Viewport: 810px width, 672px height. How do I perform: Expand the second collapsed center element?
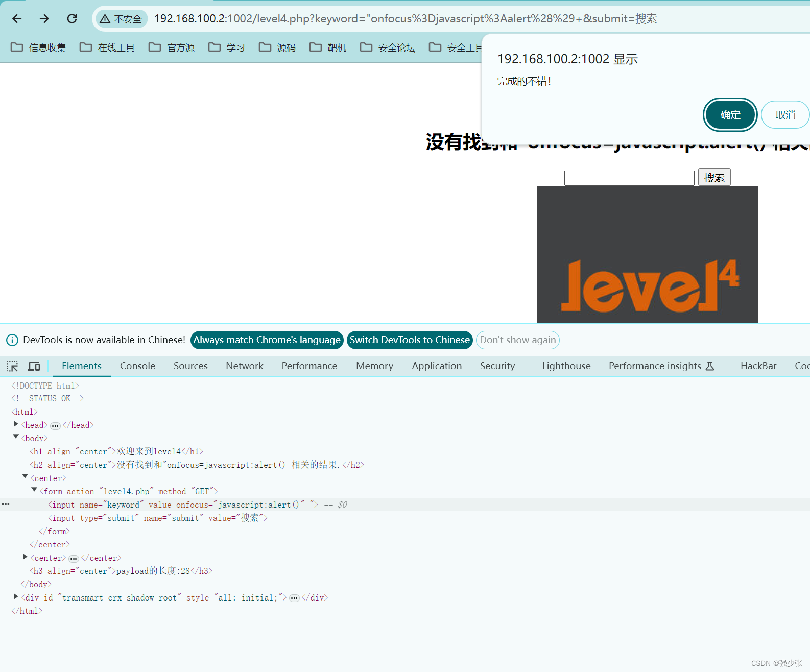pos(25,557)
